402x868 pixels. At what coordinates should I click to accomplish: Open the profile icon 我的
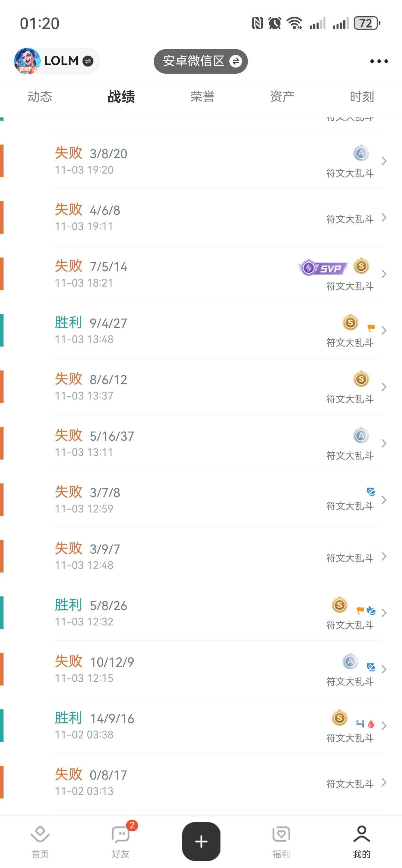point(361,842)
